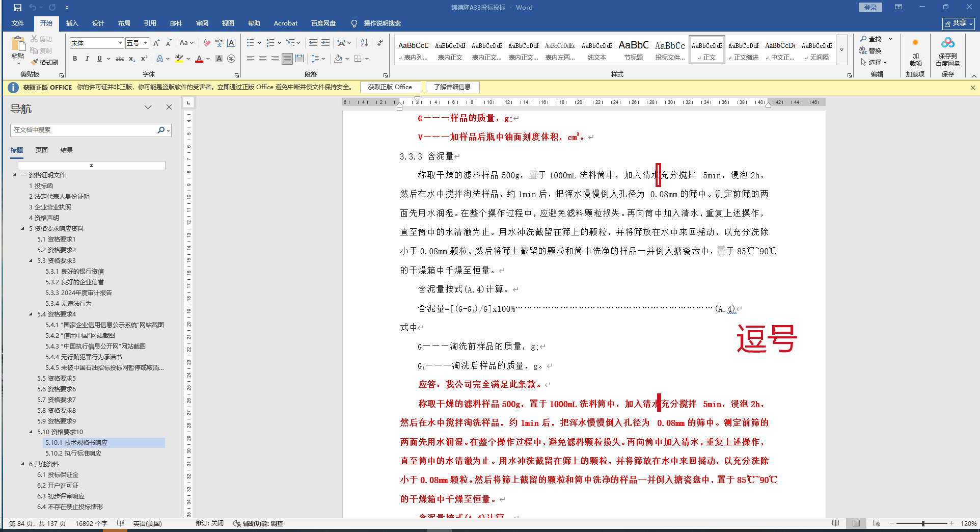
Task: Click the 获取正版 Office button
Action: point(390,87)
